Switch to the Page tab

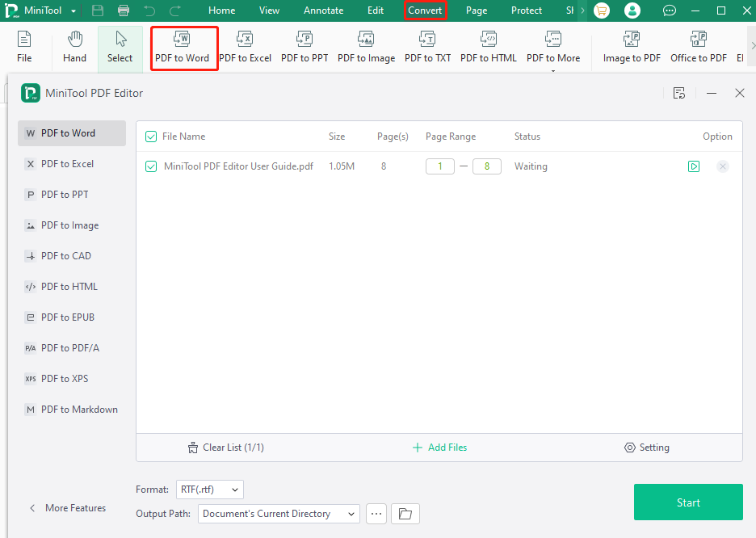477,11
